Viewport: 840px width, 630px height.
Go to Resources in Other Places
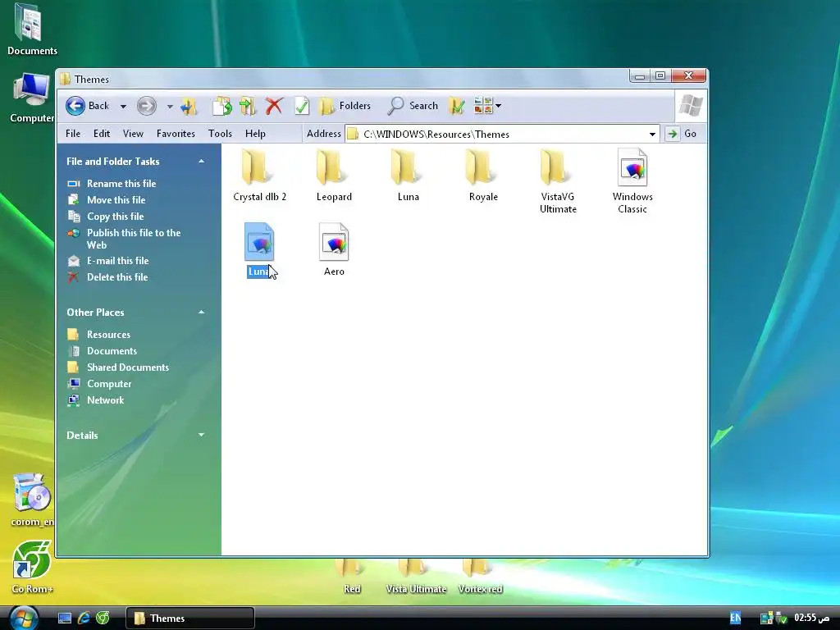pos(109,335)
